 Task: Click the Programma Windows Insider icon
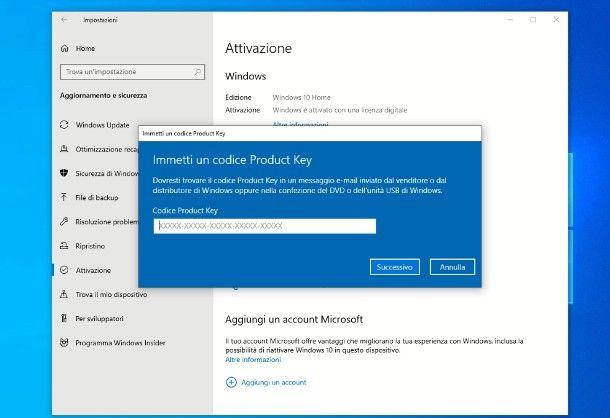pos(64,343)
